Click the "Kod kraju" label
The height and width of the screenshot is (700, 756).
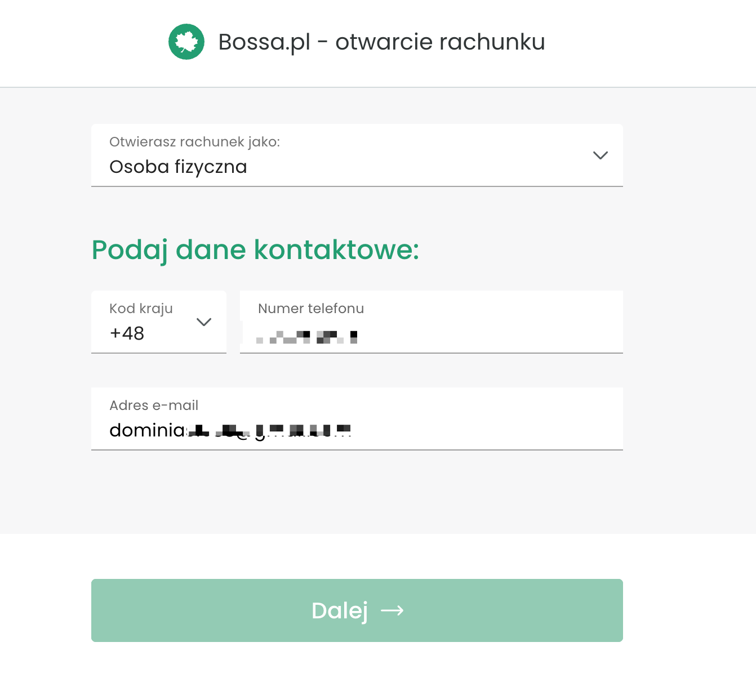(141, 309)
